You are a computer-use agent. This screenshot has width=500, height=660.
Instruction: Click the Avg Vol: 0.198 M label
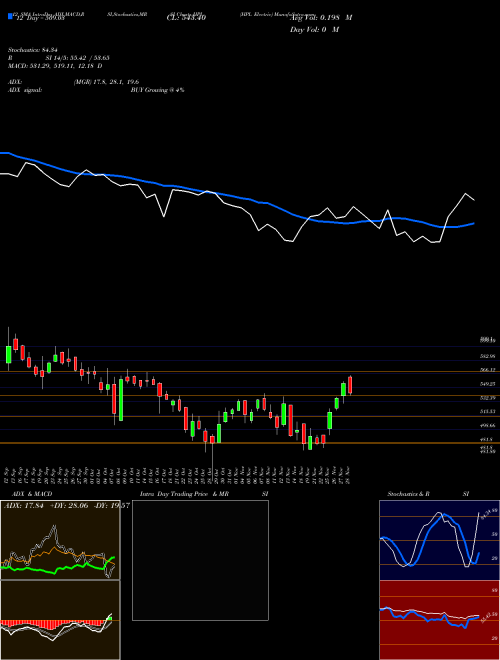321,18
